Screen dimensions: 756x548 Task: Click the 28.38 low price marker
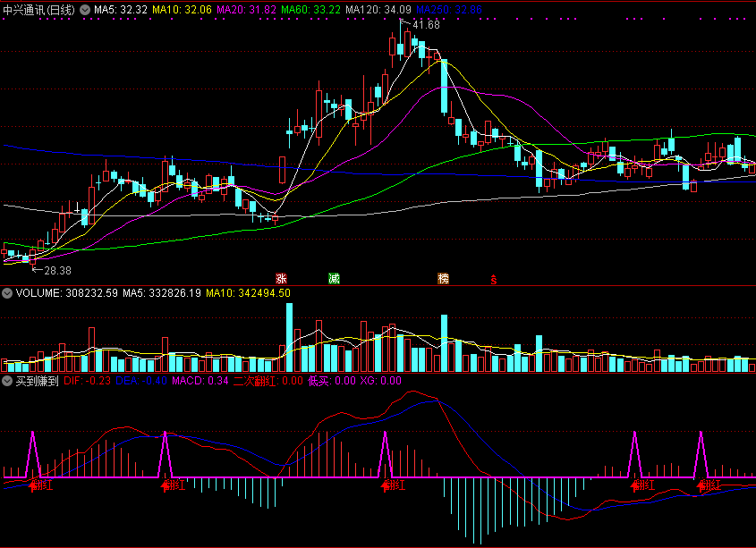click(x=56, y=269)
